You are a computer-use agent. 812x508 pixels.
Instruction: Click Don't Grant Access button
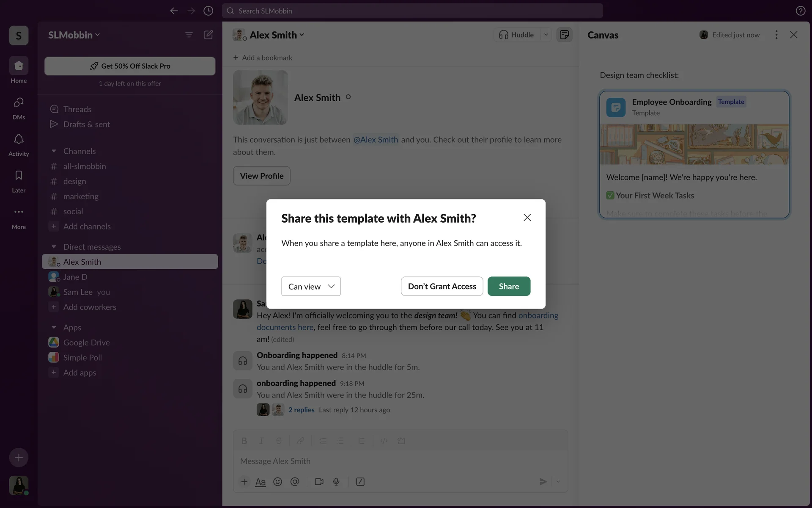click(442, 286)
